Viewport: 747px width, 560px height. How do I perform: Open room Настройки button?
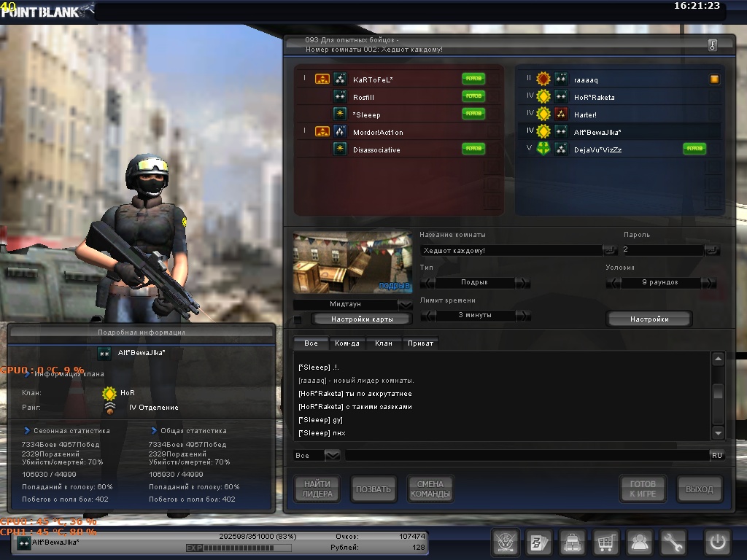[649, 319]
